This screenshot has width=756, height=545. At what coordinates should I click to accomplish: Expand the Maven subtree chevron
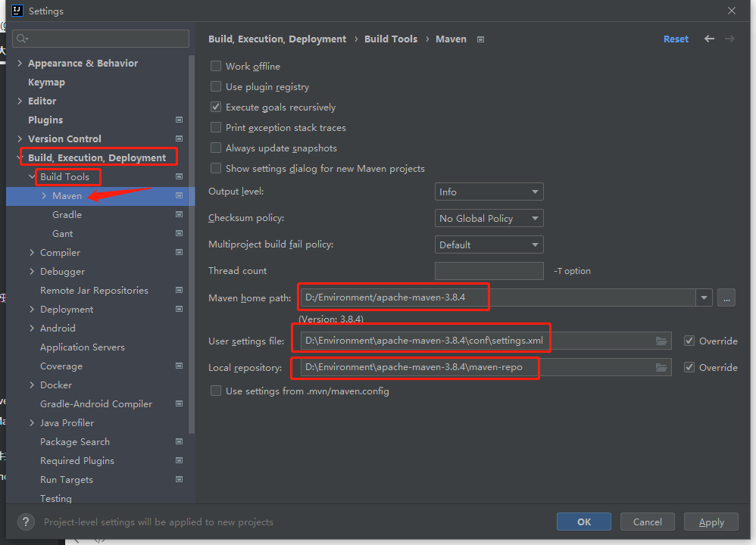44,195
